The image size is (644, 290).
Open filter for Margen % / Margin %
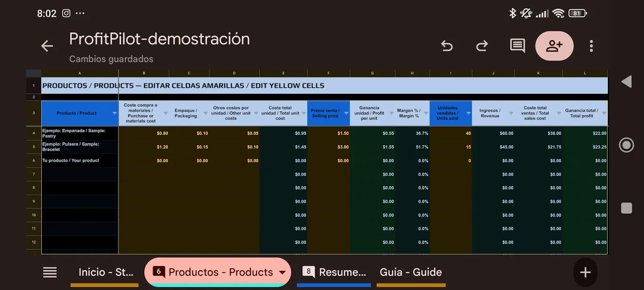[x=426, y=113]
